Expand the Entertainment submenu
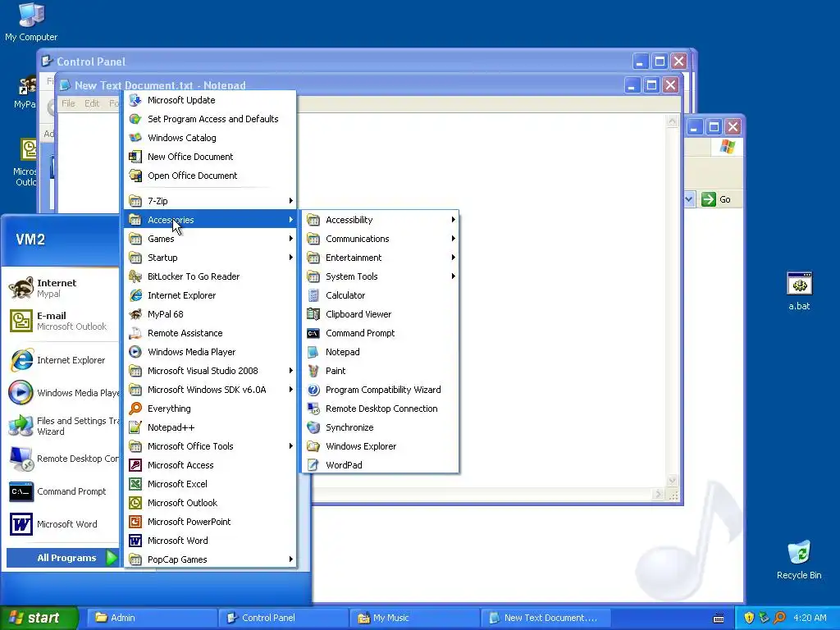 (x=381, y=257)
